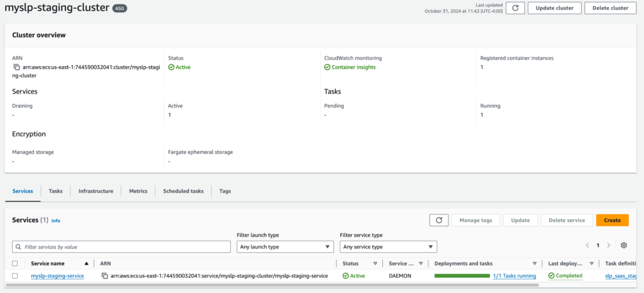Screen dimensions: 644x293
Task: Refresh the Services list
Action: (439, 220)
